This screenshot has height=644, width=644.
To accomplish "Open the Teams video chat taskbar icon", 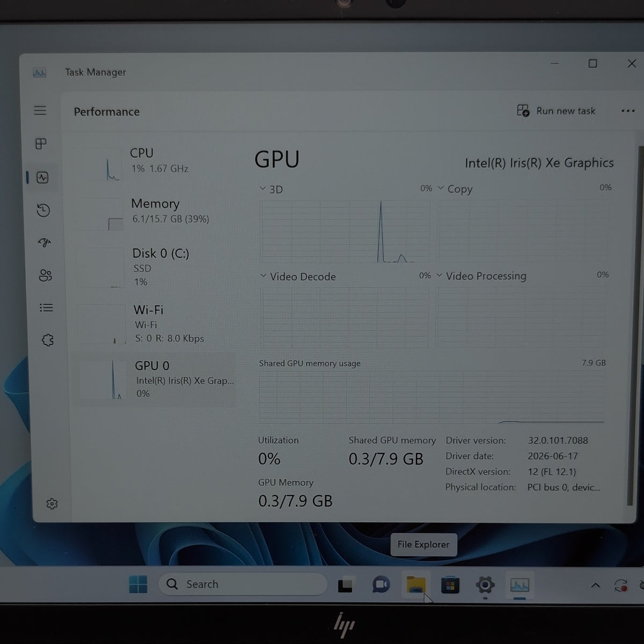I will (x=380, y=584).
